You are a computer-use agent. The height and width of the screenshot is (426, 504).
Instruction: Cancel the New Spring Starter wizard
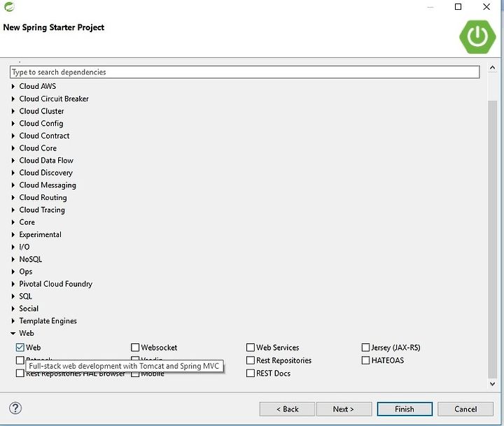click(x=465, y=409)
